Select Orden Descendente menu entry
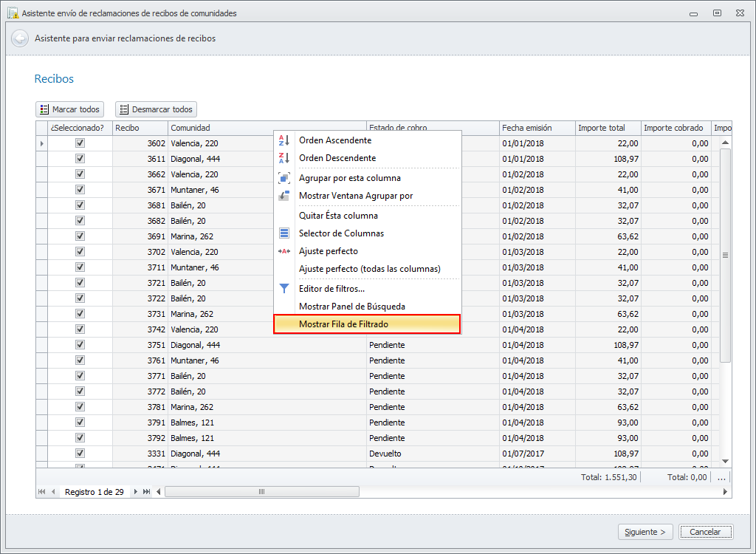This screenshot has width=756, height=554. 368,158
